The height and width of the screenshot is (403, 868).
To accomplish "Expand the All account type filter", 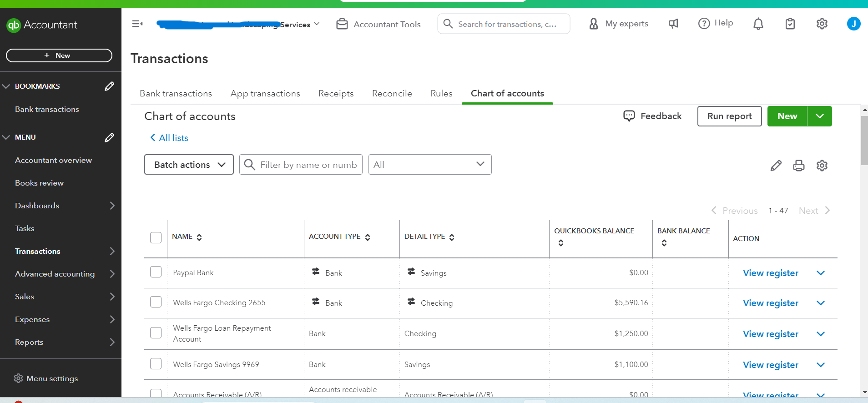I will click(429, 165).
